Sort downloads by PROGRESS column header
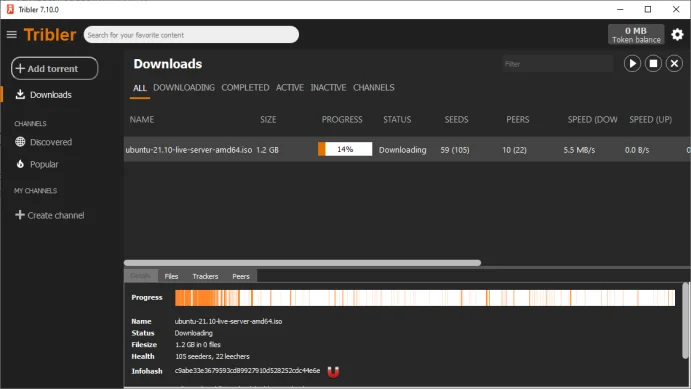 tap(342, 119)
